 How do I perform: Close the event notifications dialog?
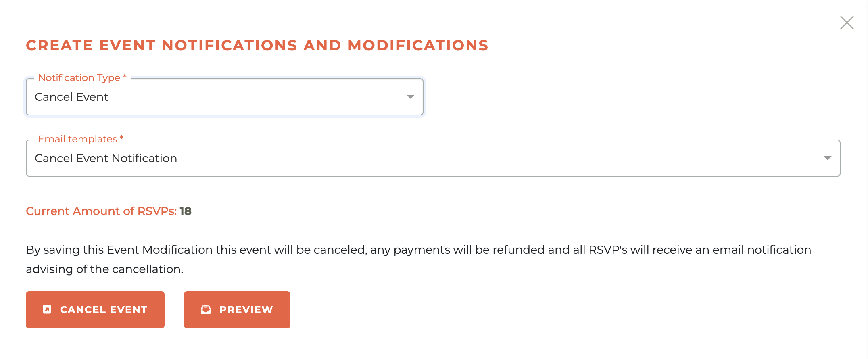click(847, 23)
